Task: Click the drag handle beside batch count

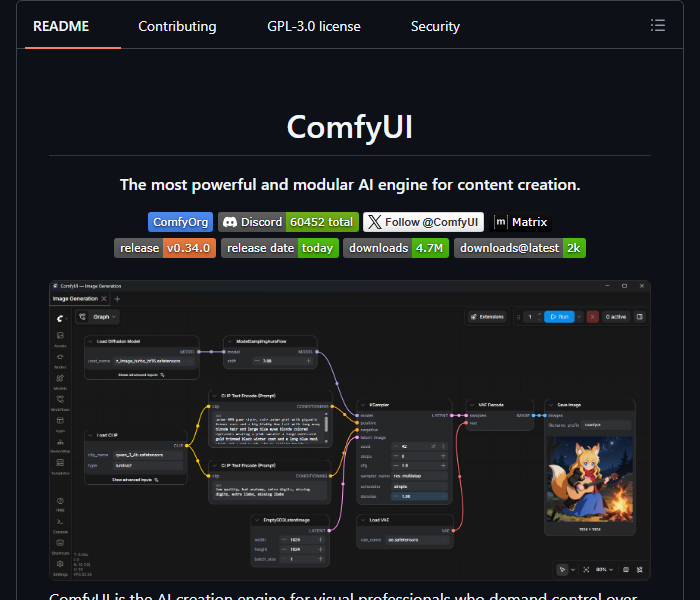Action: coord(518,317)
